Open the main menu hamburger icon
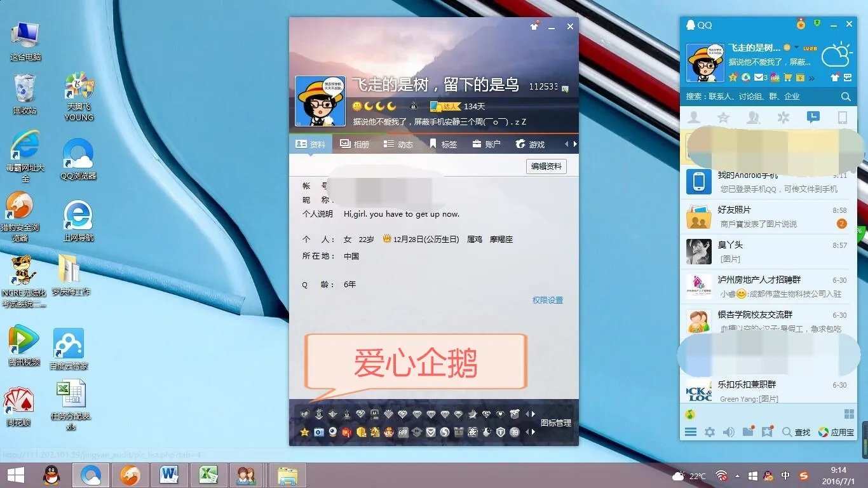 pyautogui.click(x=691, y=432)
